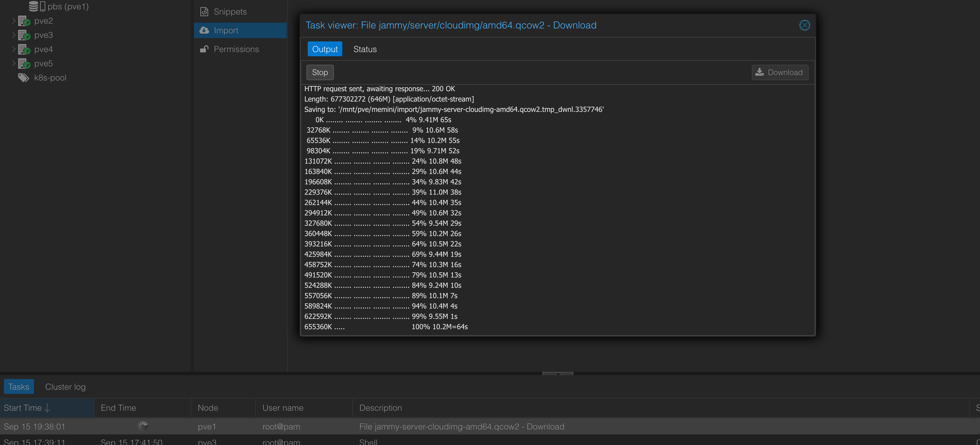Click the pbs storage database icon

tap(34, 6)
